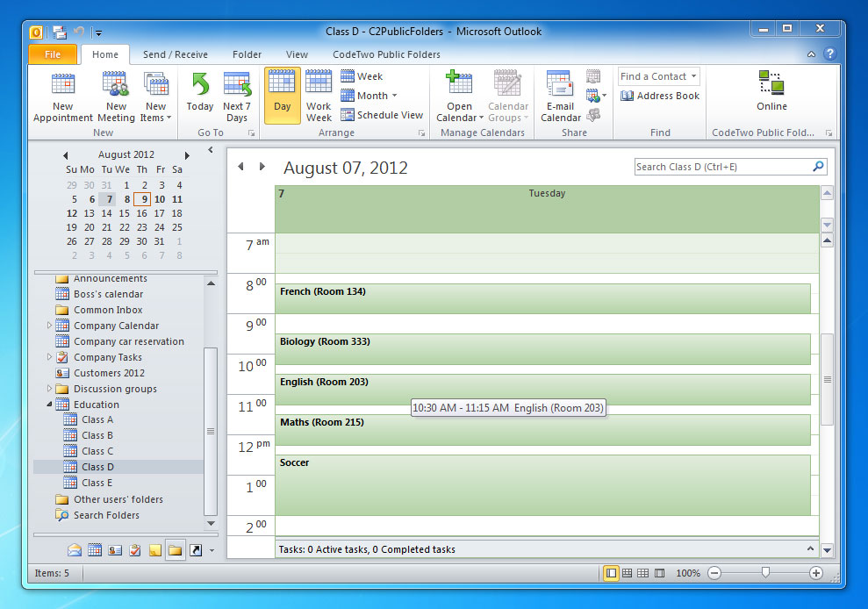Switch to the Send / Receive tab
868x609 pixels.
[175, 54]
